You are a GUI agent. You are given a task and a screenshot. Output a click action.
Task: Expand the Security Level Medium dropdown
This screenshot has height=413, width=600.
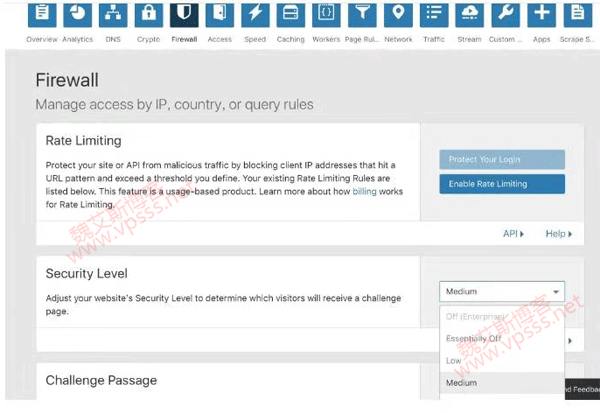pos(502,292)
